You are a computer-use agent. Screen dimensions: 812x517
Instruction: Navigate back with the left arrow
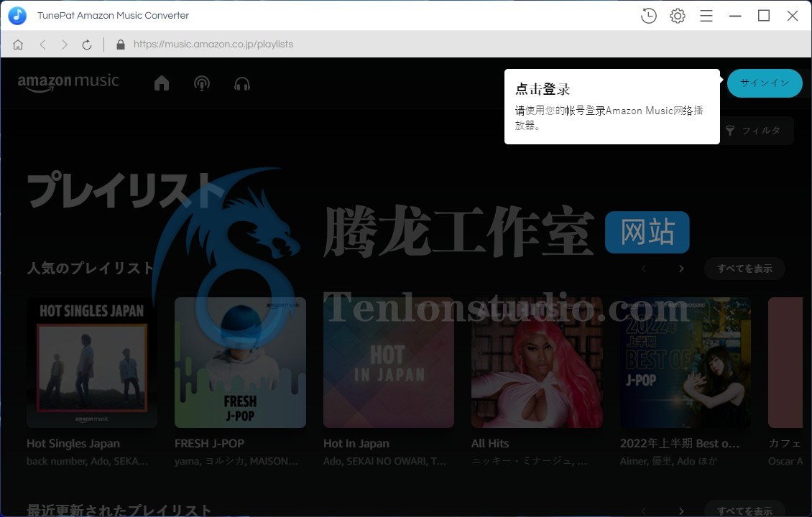coord(43,45)
